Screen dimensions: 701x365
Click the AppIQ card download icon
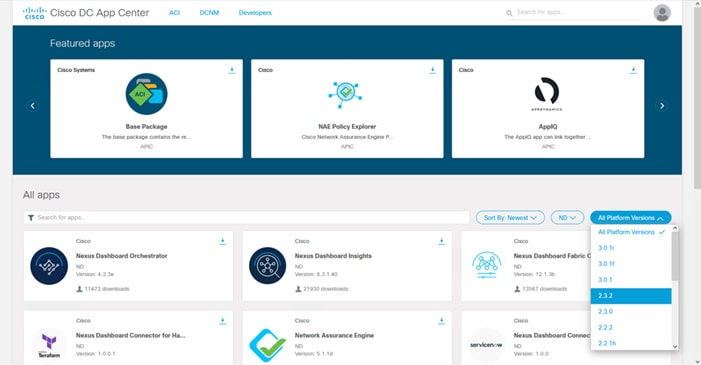(x=633, y=70)
